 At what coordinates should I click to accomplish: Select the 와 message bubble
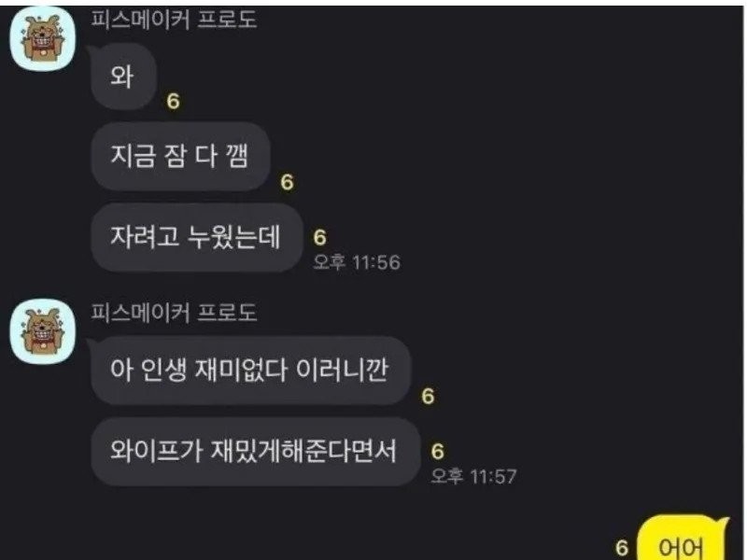pyautogui.click(x=123, y=77)
